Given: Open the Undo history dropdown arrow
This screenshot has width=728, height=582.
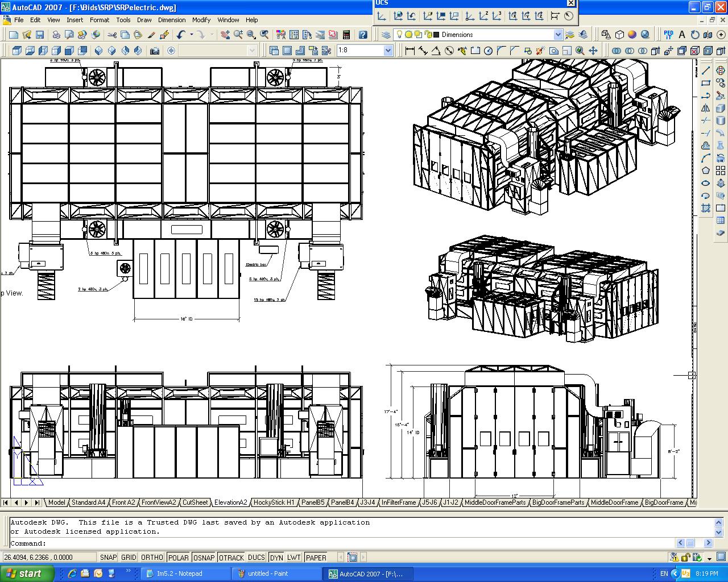Looking at the screenshot, I should 191,35.
